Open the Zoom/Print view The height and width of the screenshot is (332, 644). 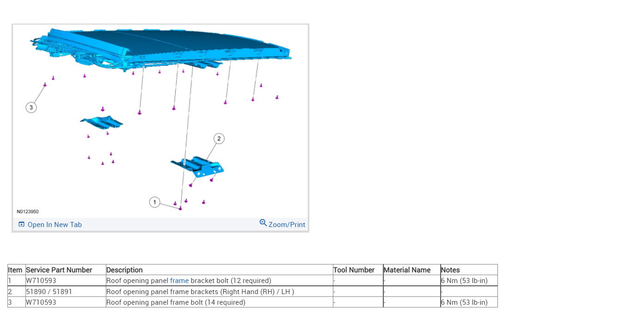[282, 224]
